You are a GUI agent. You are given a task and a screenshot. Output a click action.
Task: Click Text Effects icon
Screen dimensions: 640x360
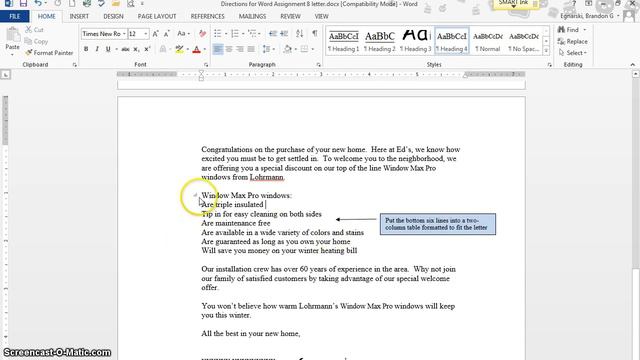(x=163, y=49)
